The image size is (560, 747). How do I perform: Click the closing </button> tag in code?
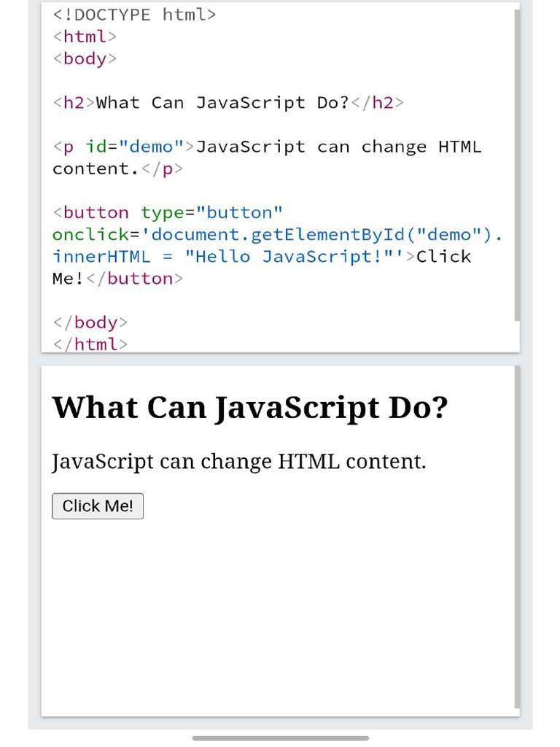(135, 279)
